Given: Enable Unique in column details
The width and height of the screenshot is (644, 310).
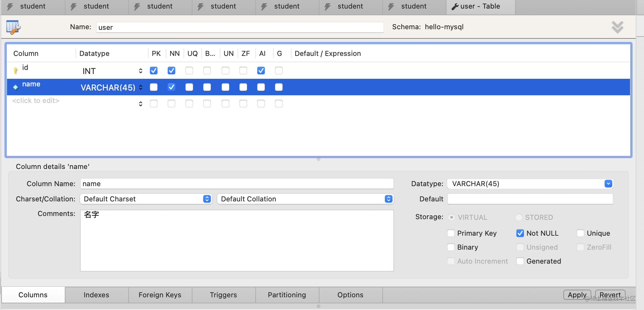Looking at the screenshot, I should pos(580,233).
